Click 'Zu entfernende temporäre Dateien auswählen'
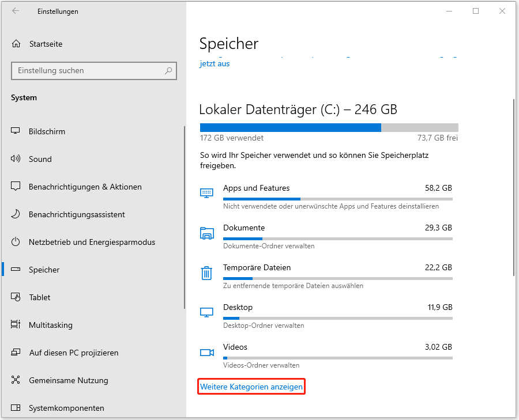This screenshot has height=420, width=519. pyautogui.click(x=294, y=286)
